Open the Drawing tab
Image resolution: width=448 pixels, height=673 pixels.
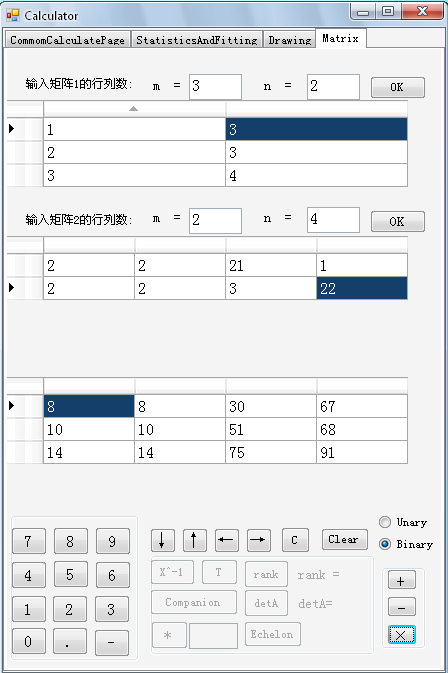290,40
